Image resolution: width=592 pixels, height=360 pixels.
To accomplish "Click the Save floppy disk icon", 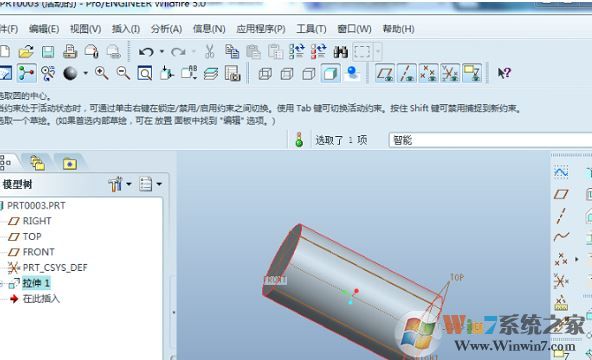I will (x=48, y=52).
